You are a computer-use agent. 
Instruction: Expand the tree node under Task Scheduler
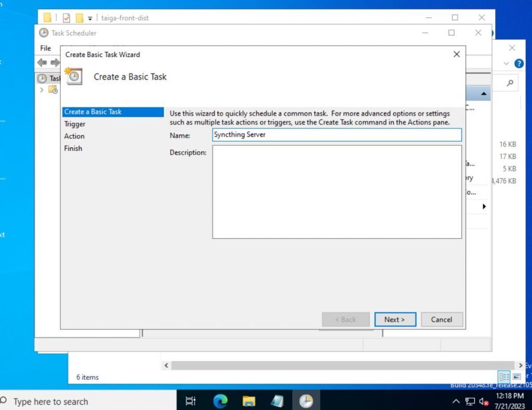pos(42,89)
